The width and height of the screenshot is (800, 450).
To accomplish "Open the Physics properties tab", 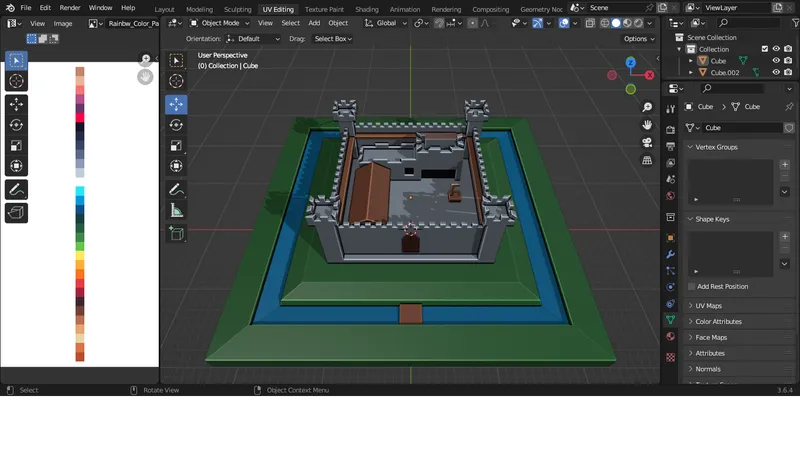I will click(x=670, y=287).
